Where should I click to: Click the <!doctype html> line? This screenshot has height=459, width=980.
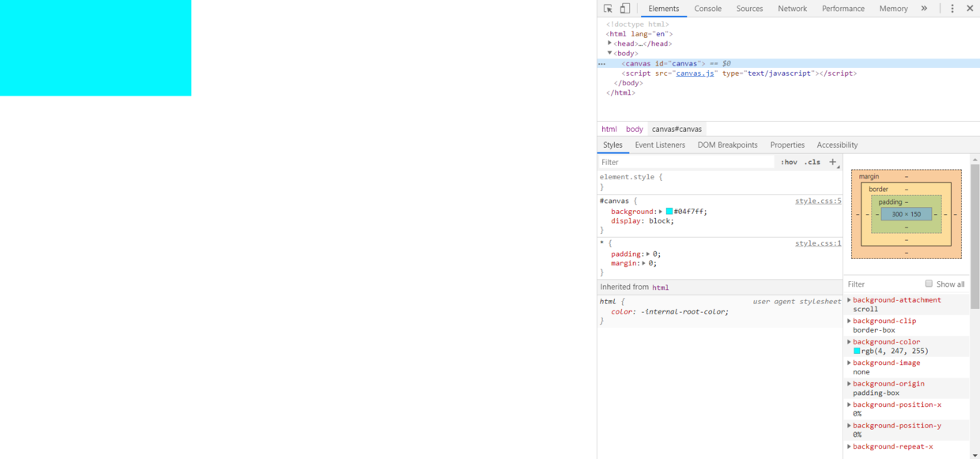coord(638,24)
